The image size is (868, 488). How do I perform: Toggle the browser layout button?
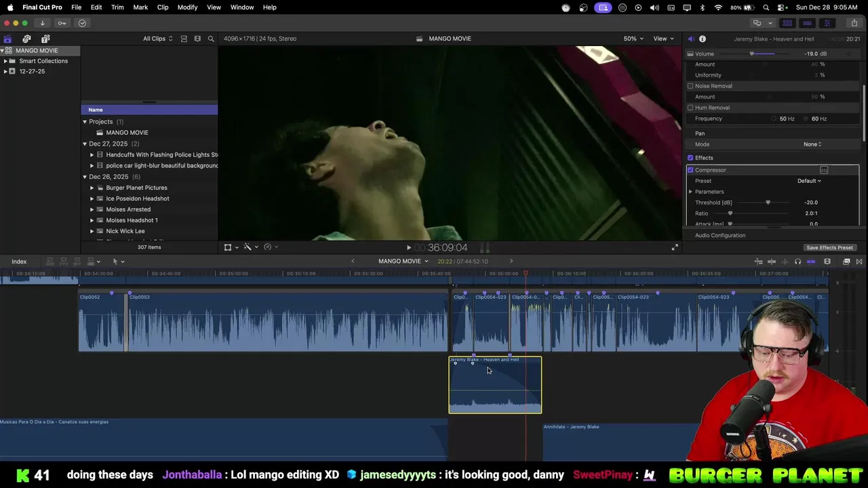tap(787, 23)
